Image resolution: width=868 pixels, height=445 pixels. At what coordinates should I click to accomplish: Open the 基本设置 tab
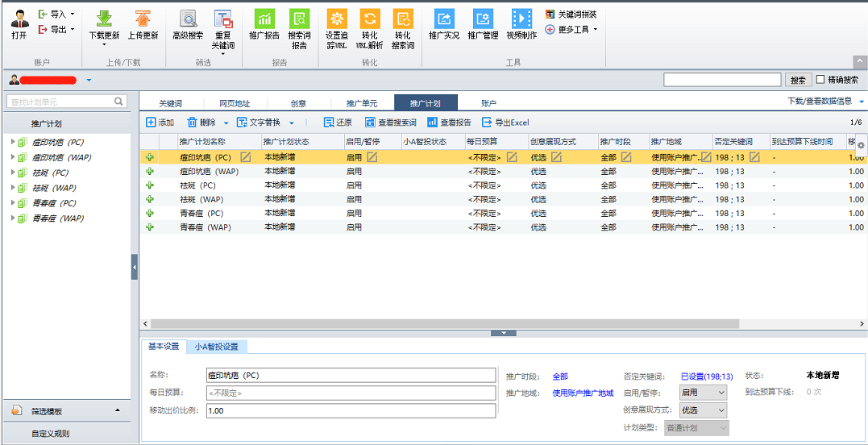[164, 347]
